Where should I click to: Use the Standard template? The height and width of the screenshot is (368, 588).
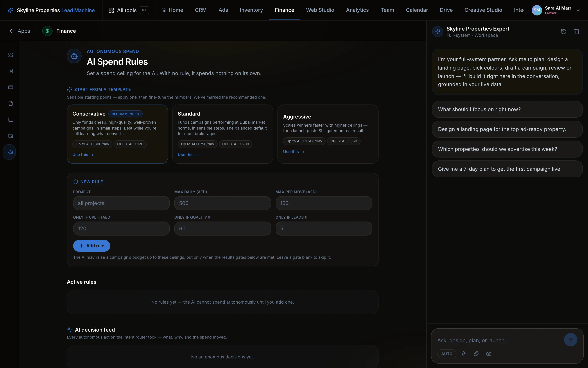tap(188, 155)
